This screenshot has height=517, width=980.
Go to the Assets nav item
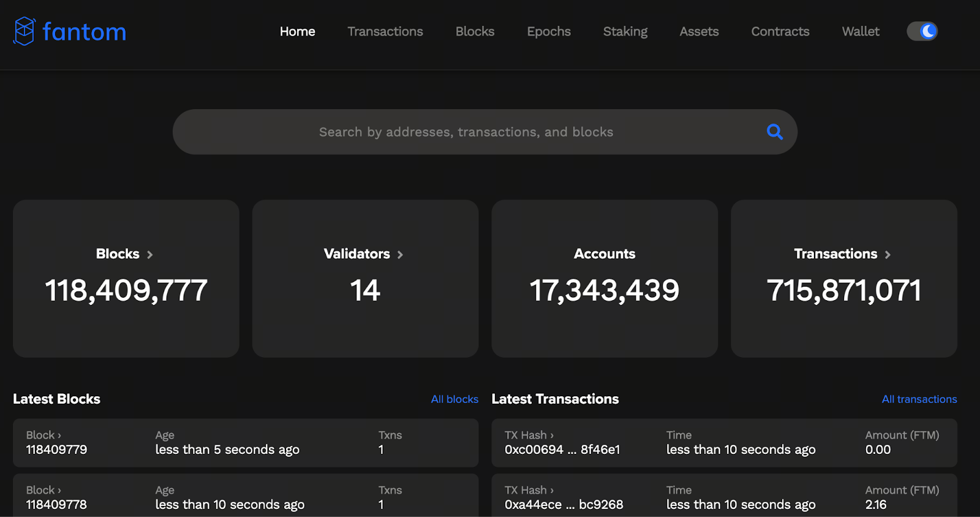[699, 31]
